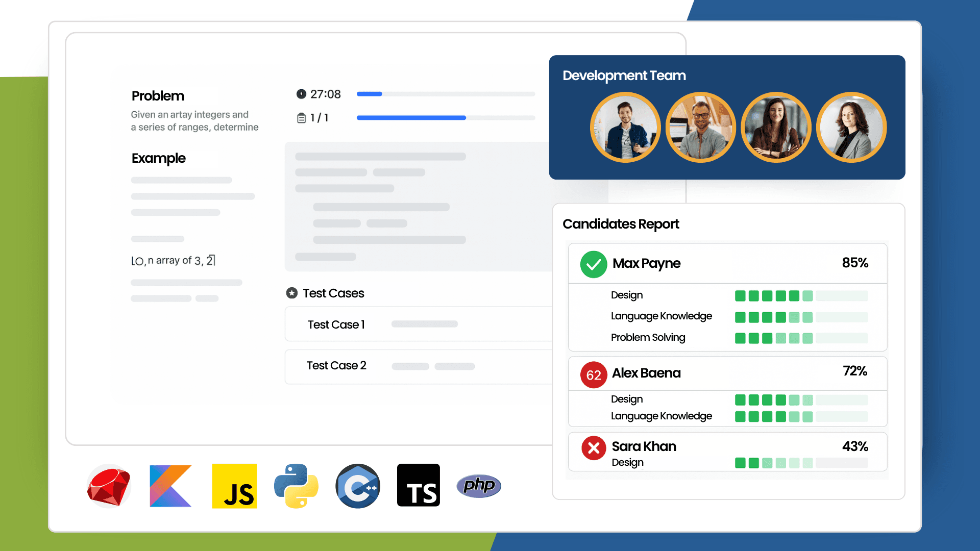
Task: Select the Ruby language icon
Action: [x=108, y=485]
